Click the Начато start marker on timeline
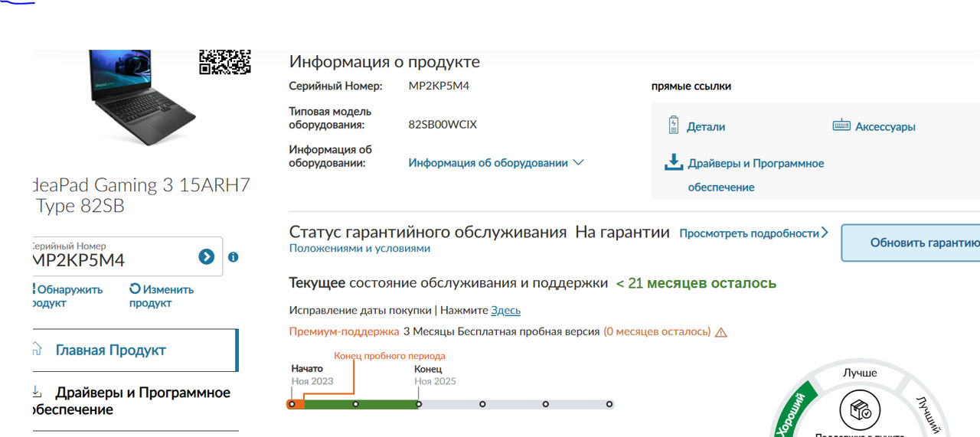 coord(292,404)
